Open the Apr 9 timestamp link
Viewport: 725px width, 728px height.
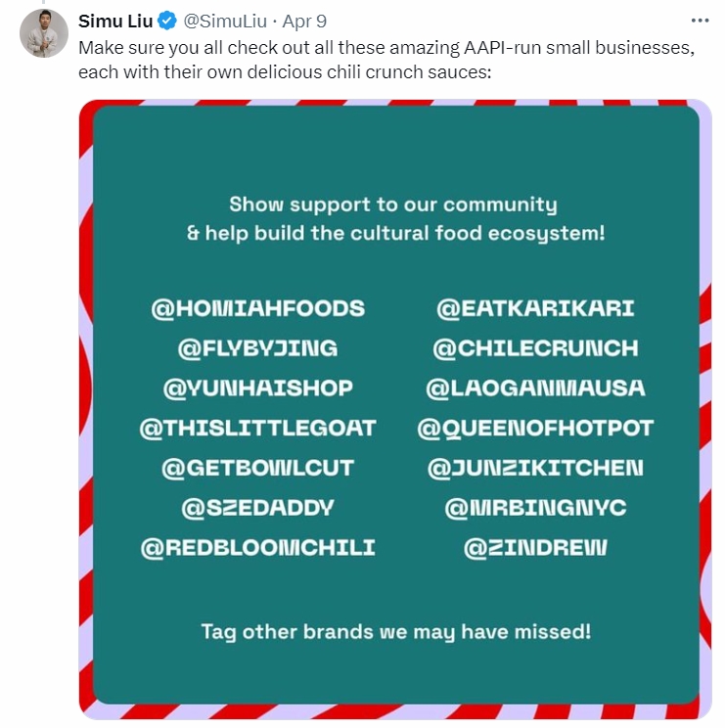point(306,22)
